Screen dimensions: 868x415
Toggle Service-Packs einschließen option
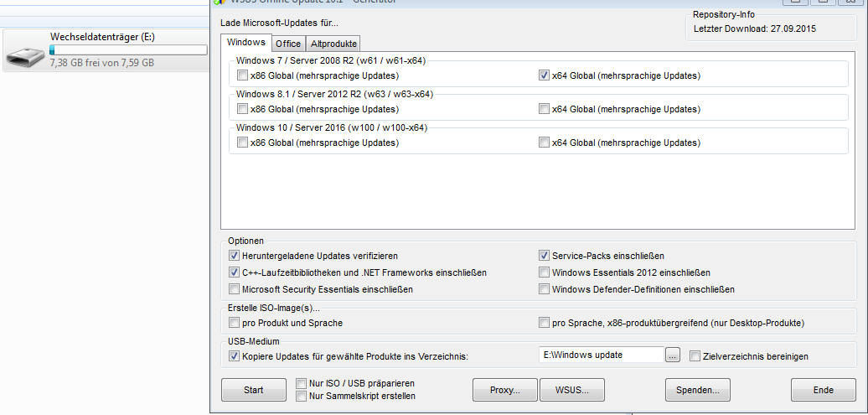[x=545, y=256]
